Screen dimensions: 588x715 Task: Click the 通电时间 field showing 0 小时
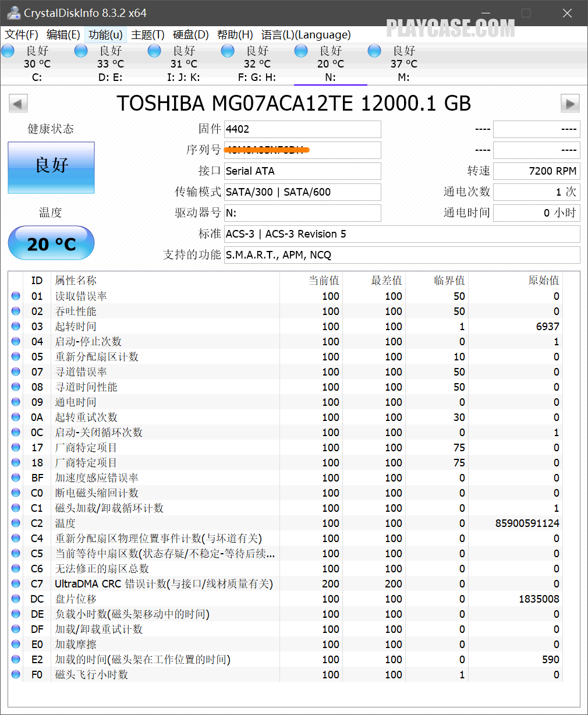[537, 213]
